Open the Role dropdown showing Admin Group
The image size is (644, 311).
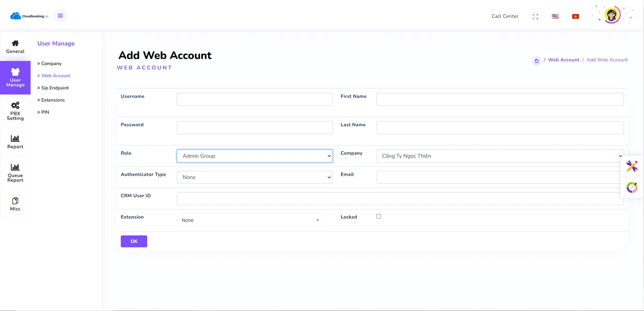point(254,156)
